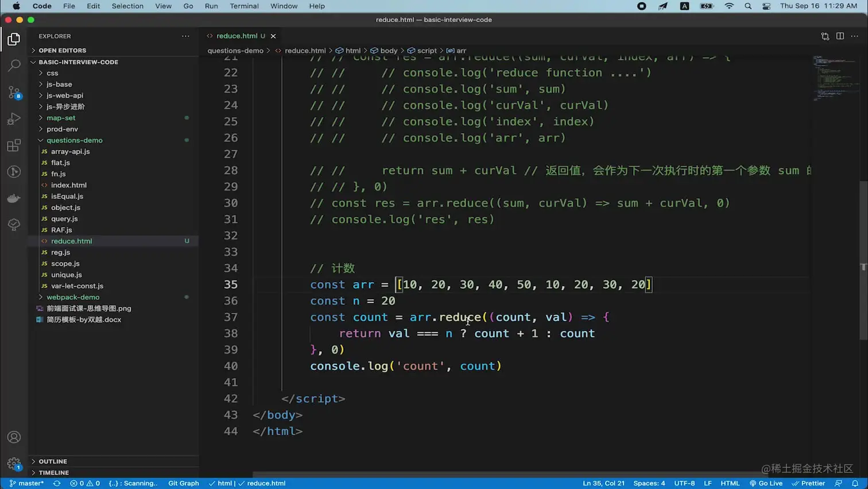Open the Apple menu

pyautogui.click(x=17, y=6)
